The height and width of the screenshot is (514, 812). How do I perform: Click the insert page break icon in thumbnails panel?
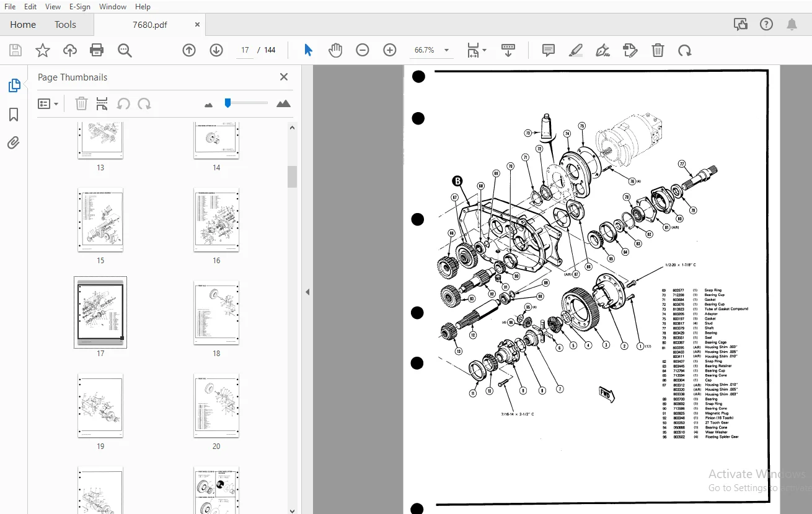[x=102, y=103]
